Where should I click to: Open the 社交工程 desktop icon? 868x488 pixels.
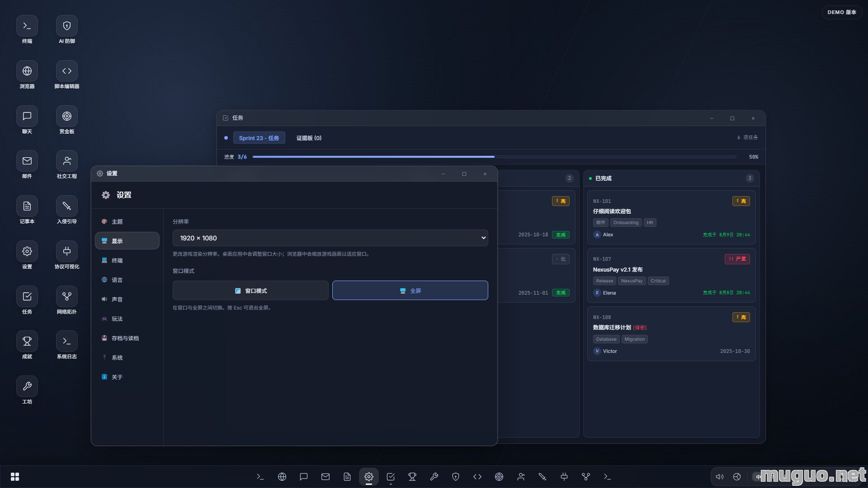tap(67, 165)
